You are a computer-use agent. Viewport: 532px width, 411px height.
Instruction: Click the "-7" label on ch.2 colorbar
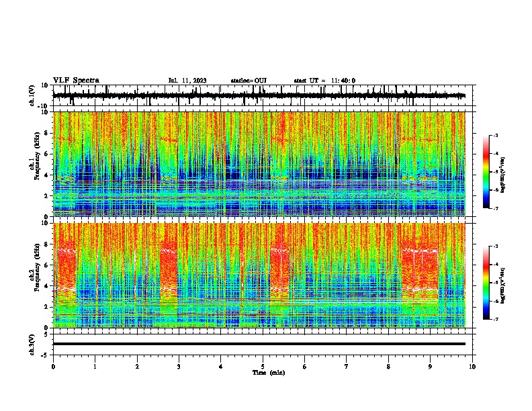(x=496, y=319)
